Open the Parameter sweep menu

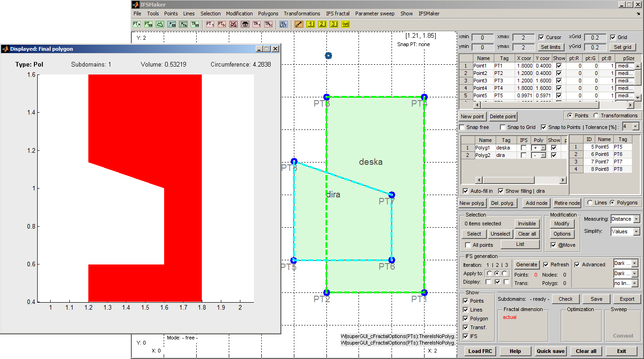click(375, 14)
